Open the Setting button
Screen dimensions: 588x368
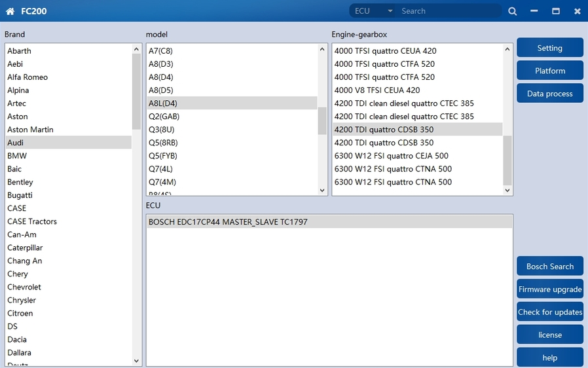[549, 48]
